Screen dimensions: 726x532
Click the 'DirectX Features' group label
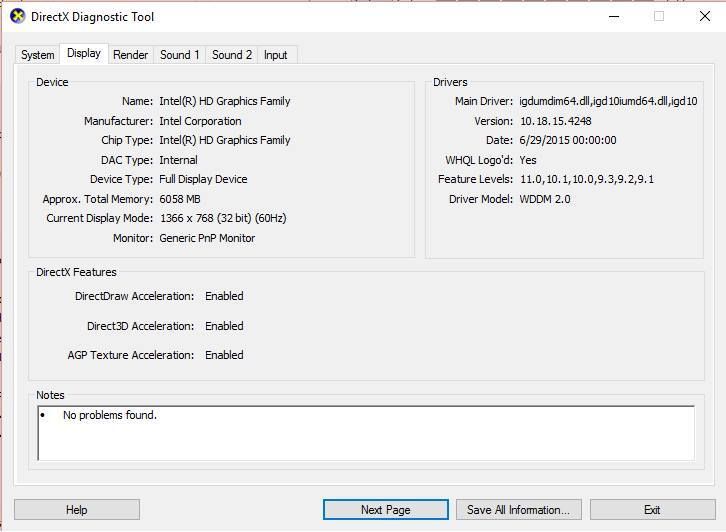point(76,272)
